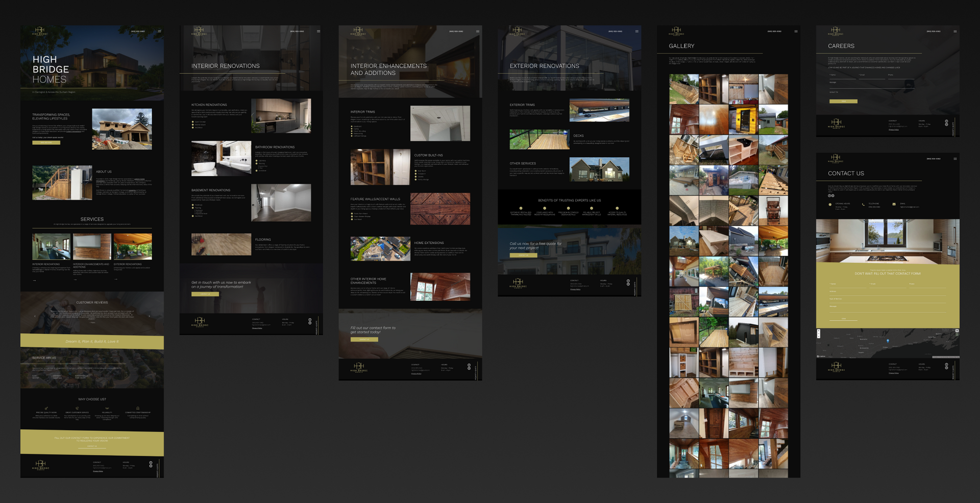Open the Feature Walls/Accent Walls photo
The height and width of the screenshot is (503, 980).
tap(440, 209)
